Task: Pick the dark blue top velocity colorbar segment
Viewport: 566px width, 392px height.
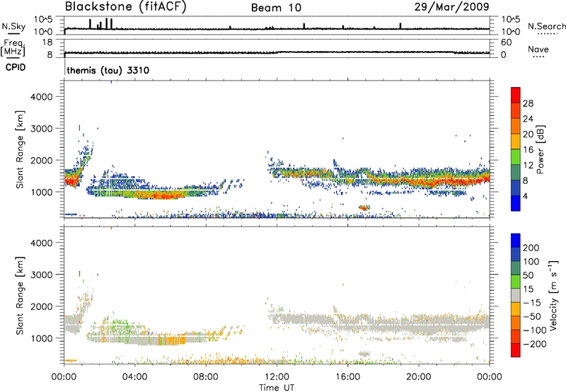Action: tap(516, 241)
